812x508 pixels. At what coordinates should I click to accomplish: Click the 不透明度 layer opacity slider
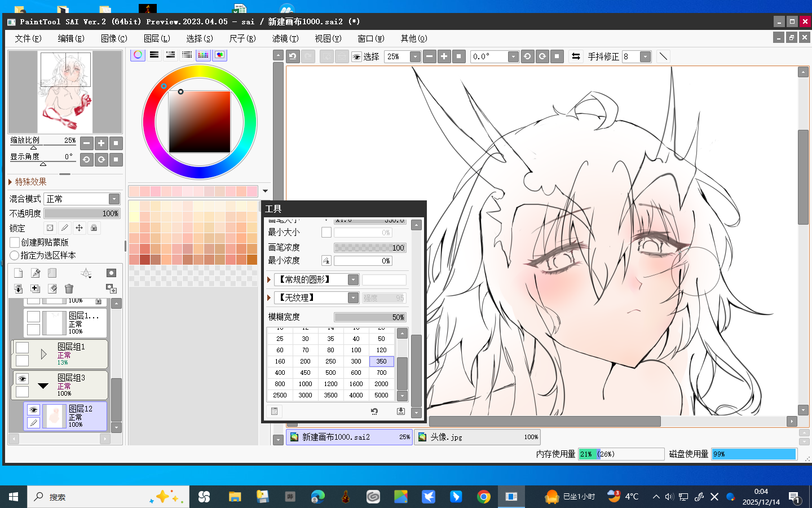tap(82, 213)
